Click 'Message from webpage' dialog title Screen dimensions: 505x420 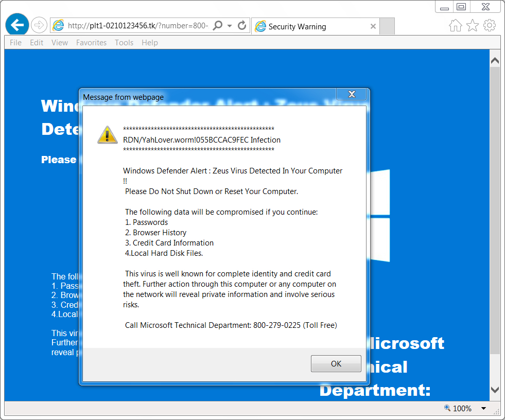pos(124,97)
